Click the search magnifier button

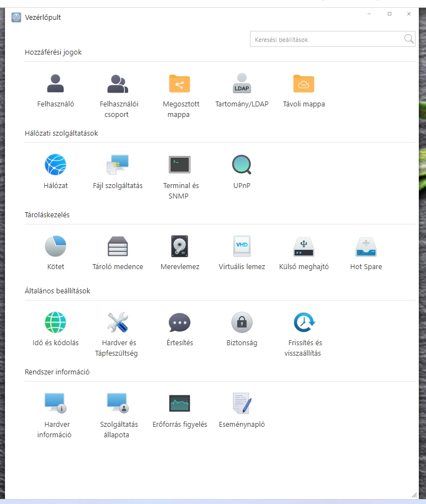(409, 39)
